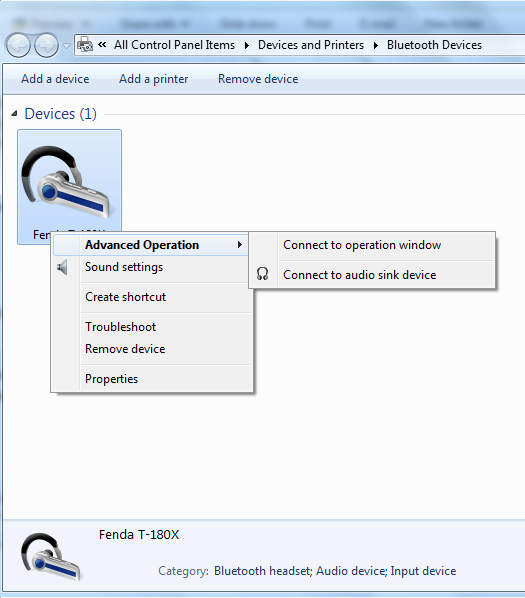Click speaker icon beside Sound settings
The width and height of the screenshot is (525, 598).
pyautogui.click(x=62, y=267)
